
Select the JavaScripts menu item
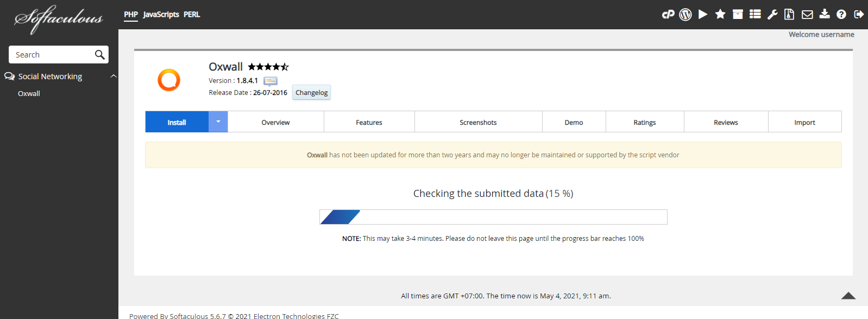pyautogui.click(x=161, y=15)
